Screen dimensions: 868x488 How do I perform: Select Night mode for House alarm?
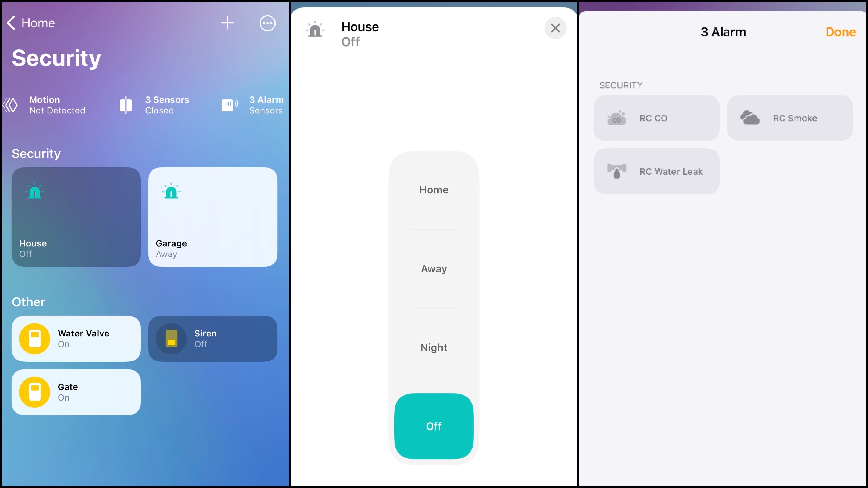tap(433, 347)
